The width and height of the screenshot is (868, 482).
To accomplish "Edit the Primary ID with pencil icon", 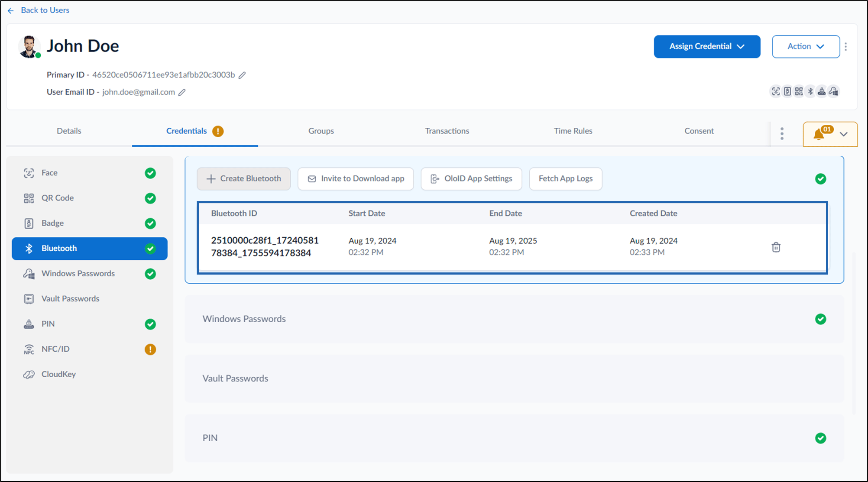I will coord(242,75).
